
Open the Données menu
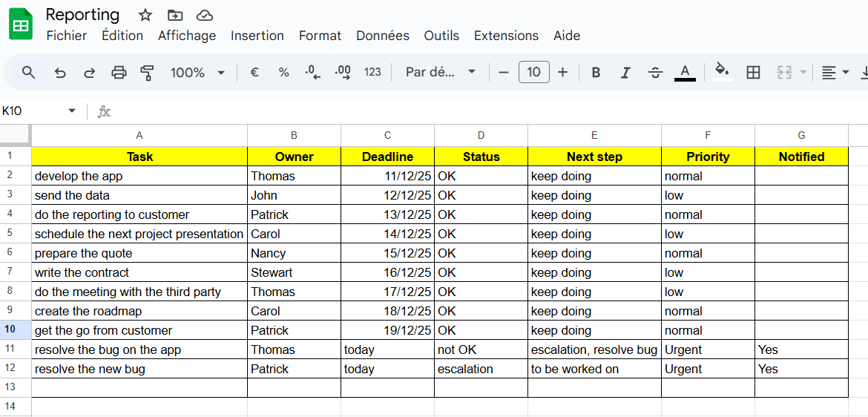coord(382,36)
